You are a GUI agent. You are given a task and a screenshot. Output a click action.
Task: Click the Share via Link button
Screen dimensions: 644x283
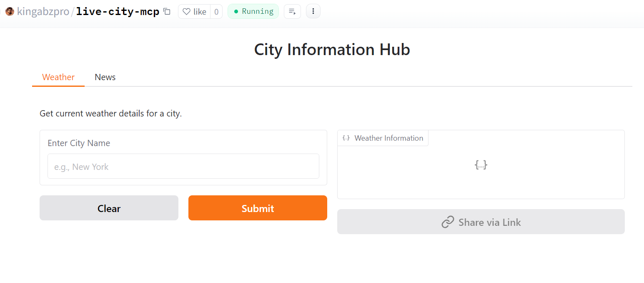tap(481, 222)
